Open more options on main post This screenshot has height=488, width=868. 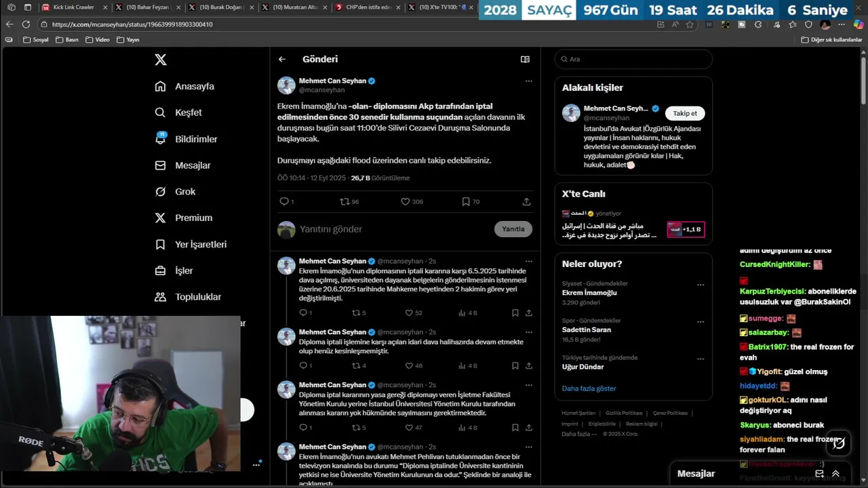tap(528, 81)
